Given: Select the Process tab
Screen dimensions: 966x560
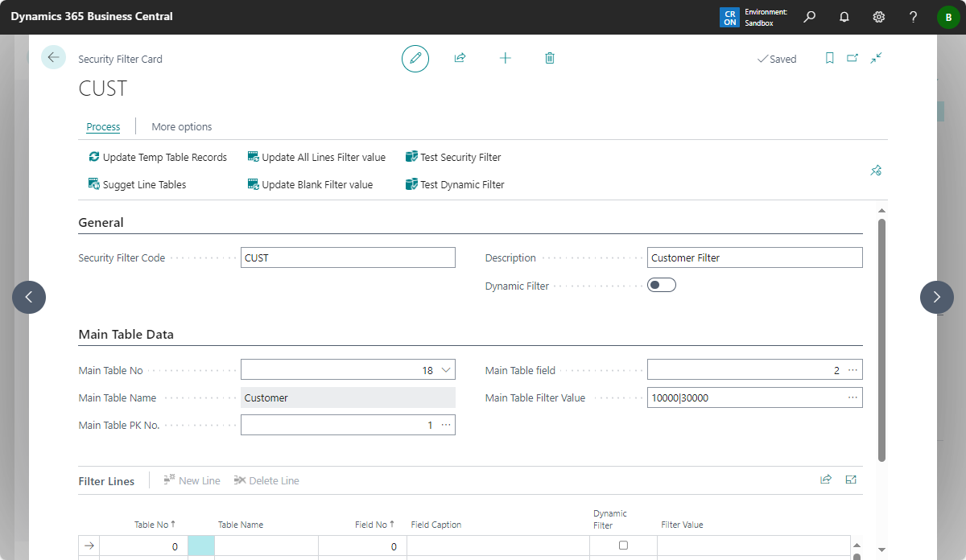Looking at the screenshot, I should pos(103,126).
